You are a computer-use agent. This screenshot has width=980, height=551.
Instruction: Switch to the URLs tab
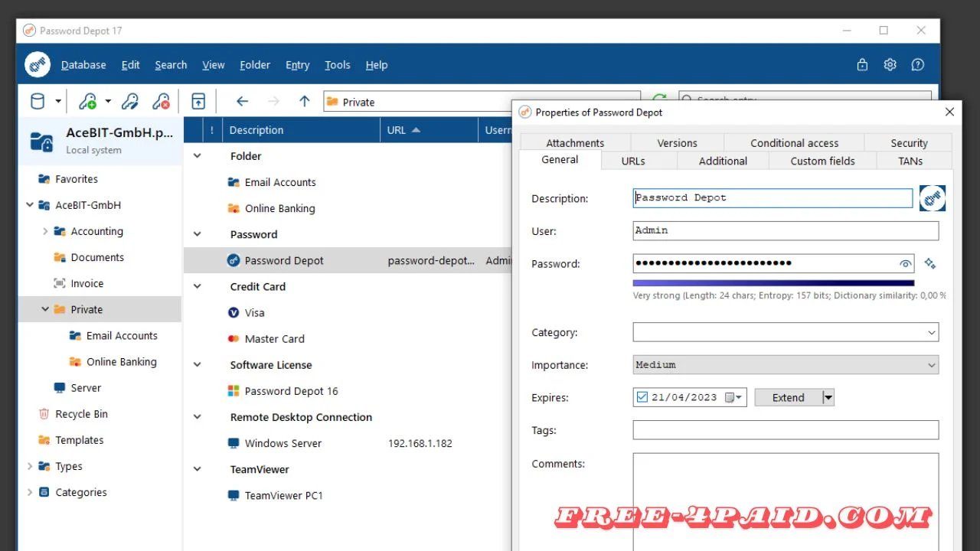(633, 161)
